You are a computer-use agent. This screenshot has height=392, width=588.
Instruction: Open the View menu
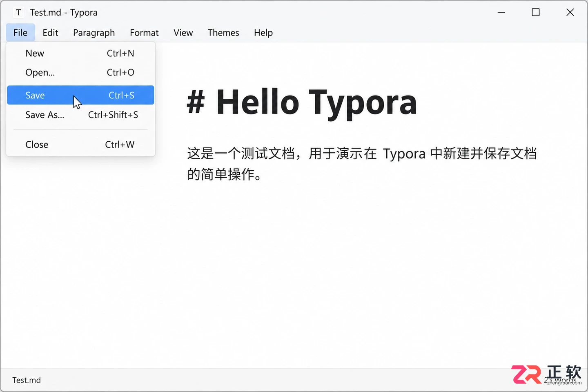[x=183, y=33]
